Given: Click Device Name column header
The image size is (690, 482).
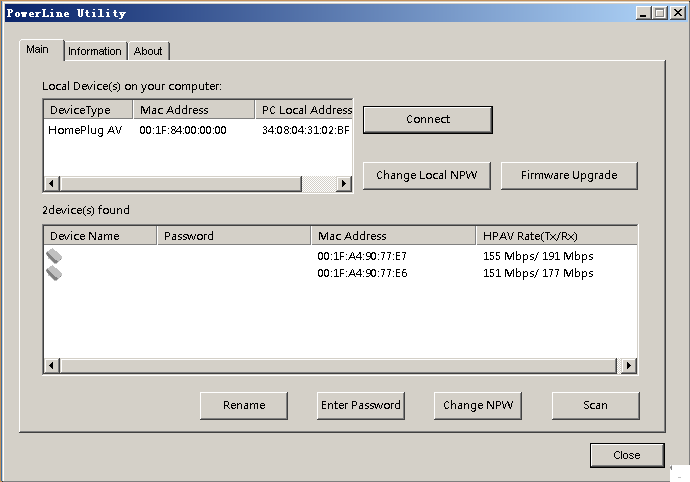Looking at the screenshot, I should pos(100,236).
